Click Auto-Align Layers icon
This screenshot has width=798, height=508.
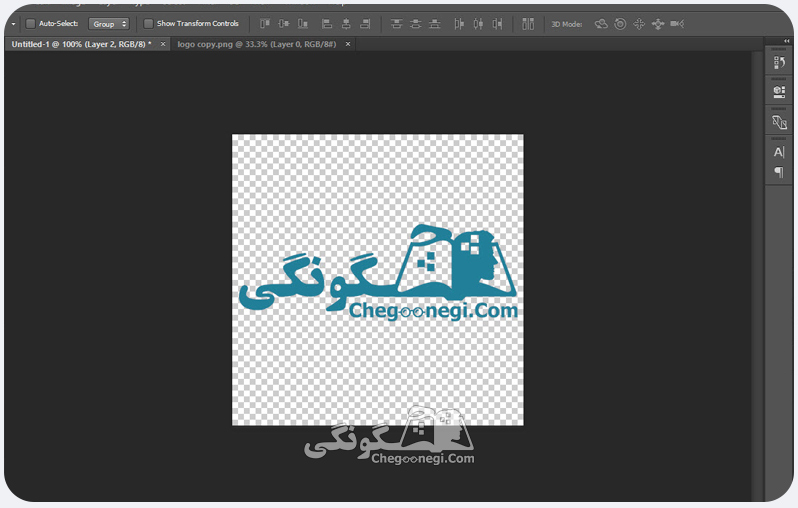click(x=528, y=23)
